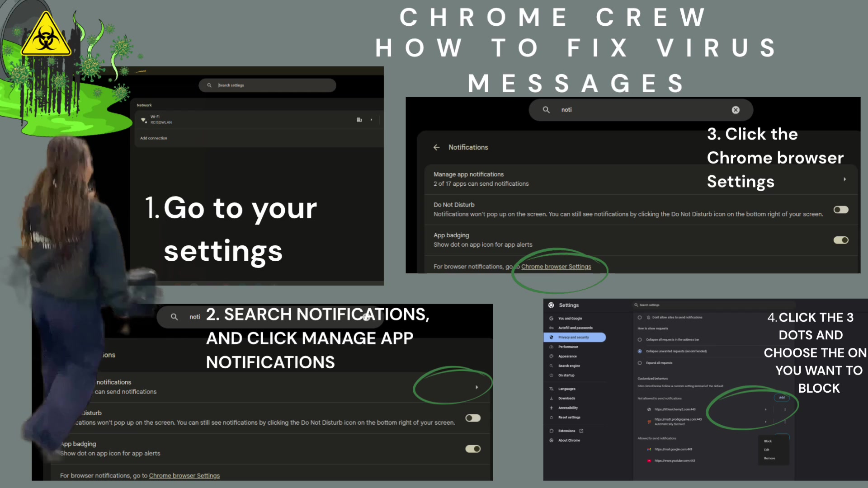This screenshot has height=488, width=868.
Task: Click the magnifier icon in step 1 search bar
Action: point(209,85)
